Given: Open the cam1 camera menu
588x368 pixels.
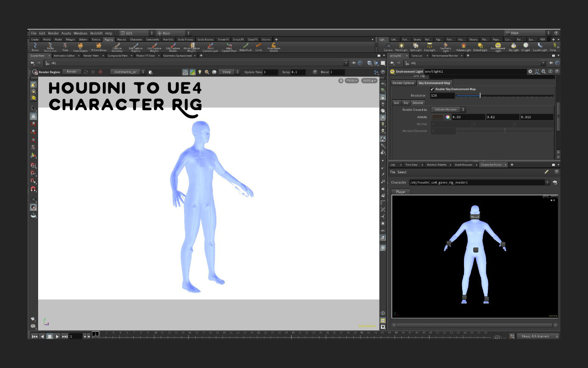Looking at the screenshot, I should [369, 80].
